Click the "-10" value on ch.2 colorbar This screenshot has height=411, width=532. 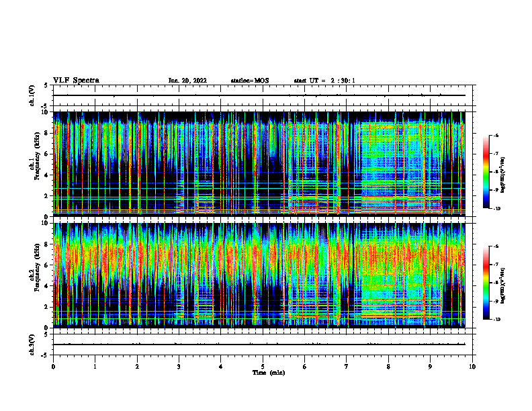click(x=497, y=320)
